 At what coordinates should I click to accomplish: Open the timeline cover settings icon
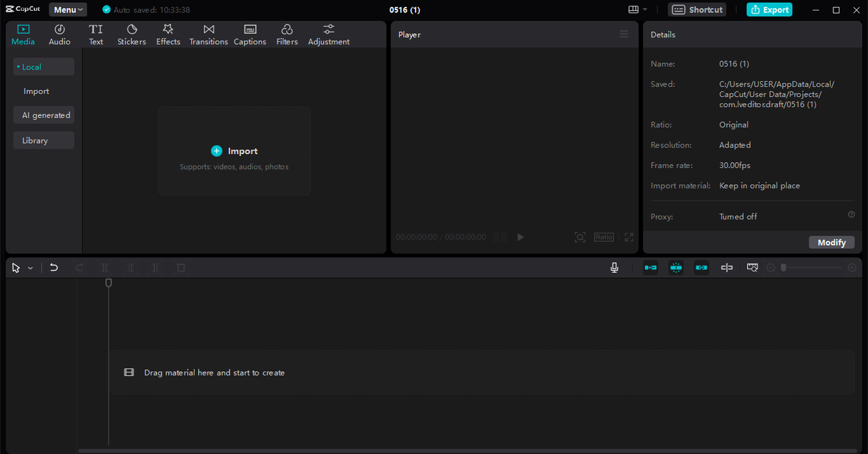coord(752,268)
